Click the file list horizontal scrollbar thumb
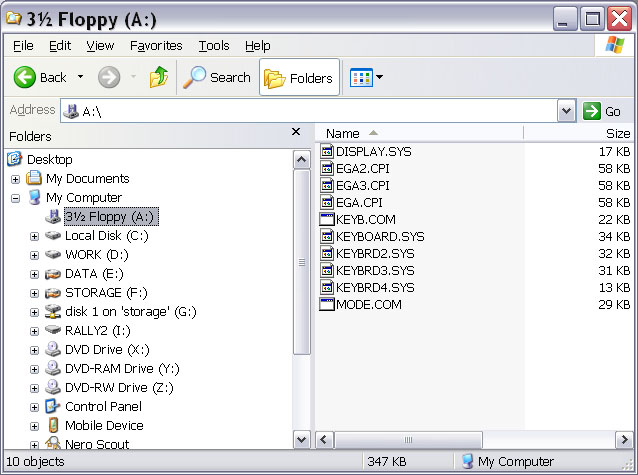The image size is (638, 475). click(408, 440)
